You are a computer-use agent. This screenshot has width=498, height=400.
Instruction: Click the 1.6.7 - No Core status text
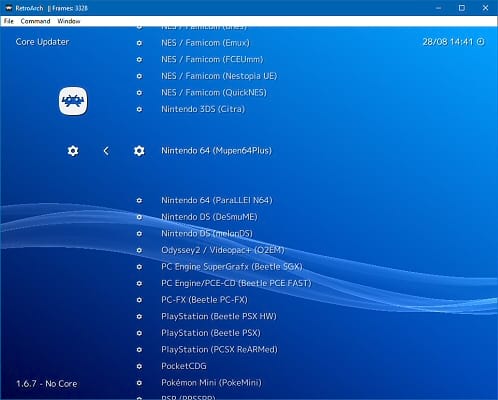(x=47, y=384)
